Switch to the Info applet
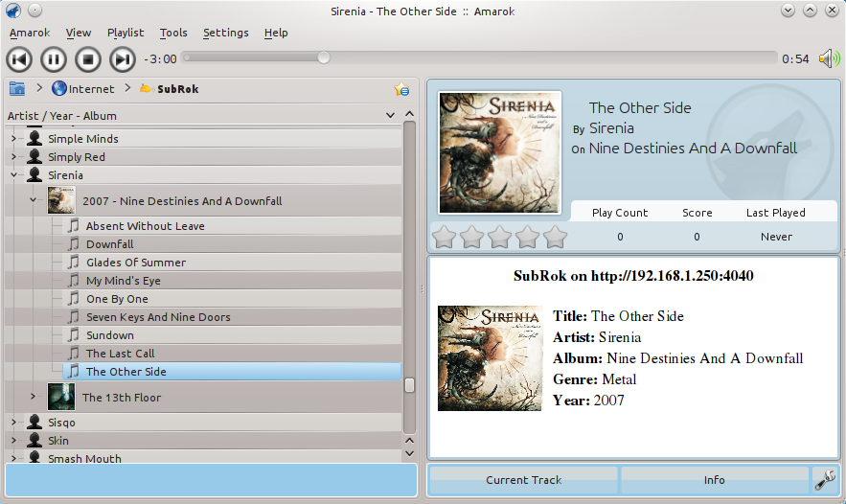Viewport: 846px width, 504px height. point(714,480)
